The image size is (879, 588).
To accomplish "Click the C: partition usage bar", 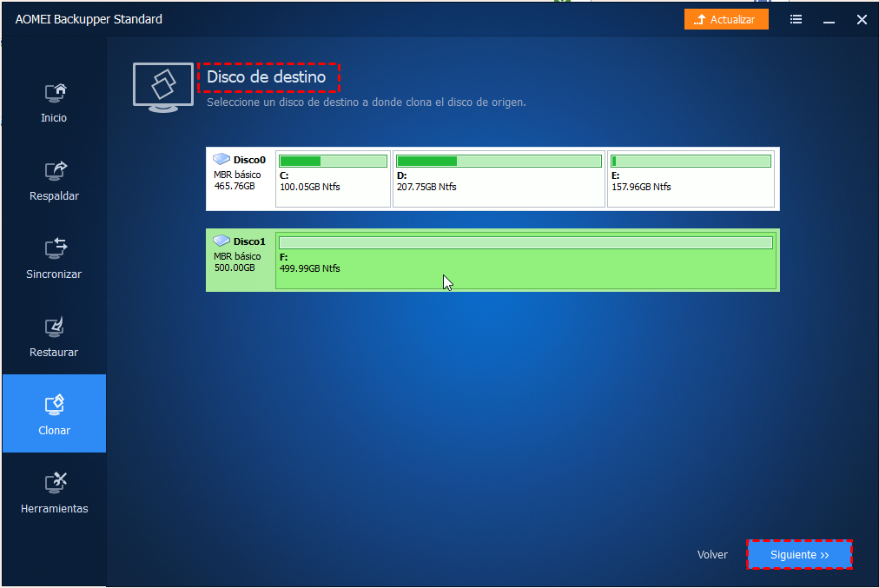I will (333, 162).
